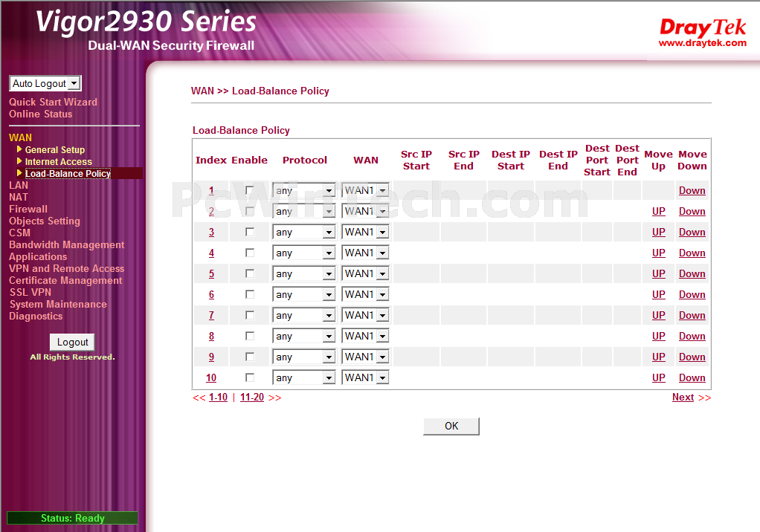The width and height of the screenshot is (760, 532).
Task: Enable policy index 7
Action: (250, 315)
